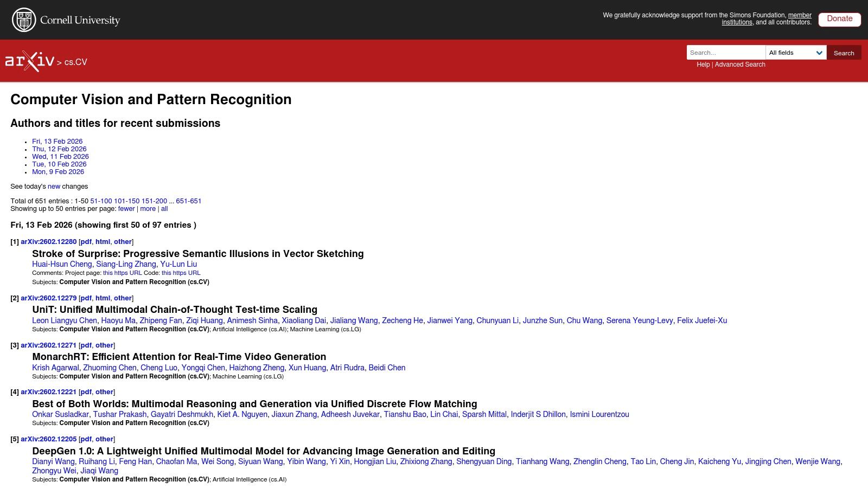Click the arXiv logo
Viewport: 868px width, 488px height.
coord(30,61)
